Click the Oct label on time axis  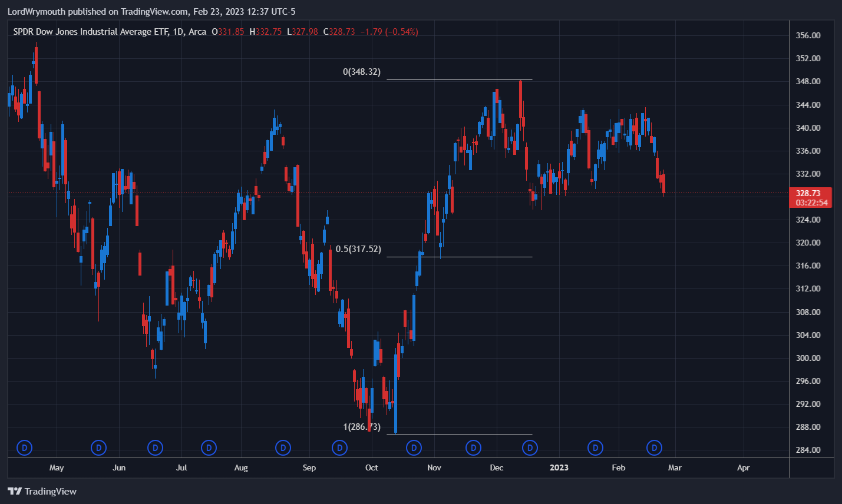pyautogui.click(x=372, y=468)
